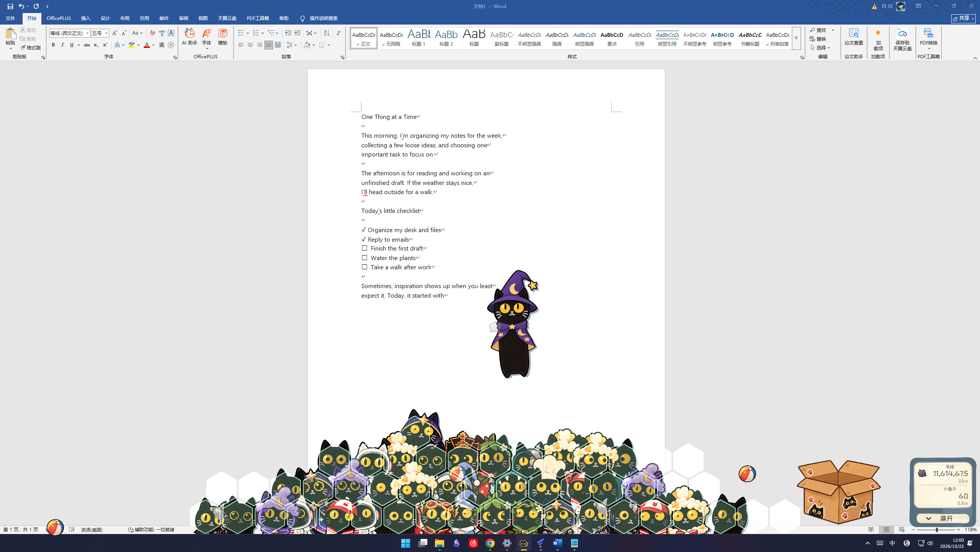The width and height of the screenshot is (980, 552).
Task: Click the cardboard box cat widget
Action: [x=838, y=492]
